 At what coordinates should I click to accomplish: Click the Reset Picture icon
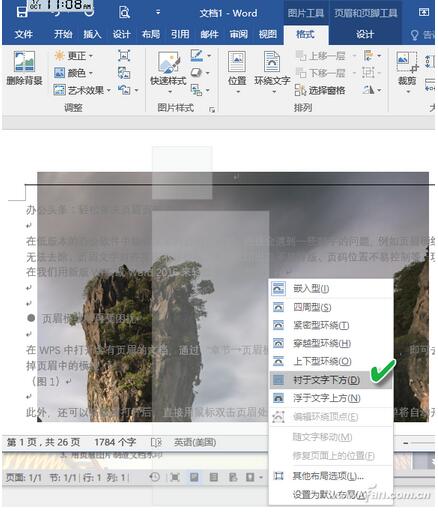(x=124, y=90)
